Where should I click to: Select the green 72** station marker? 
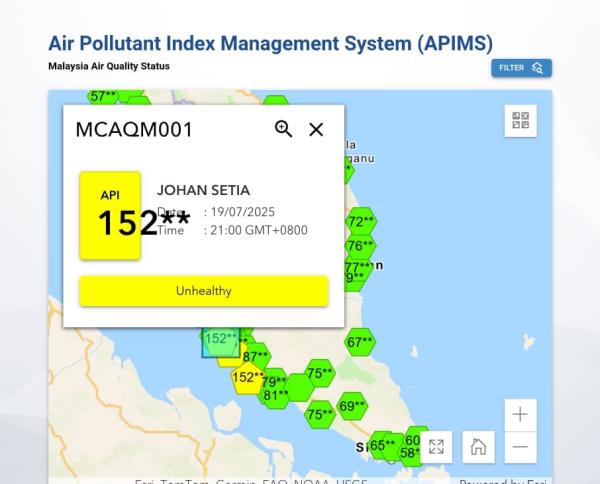click(x=361, y=222)
